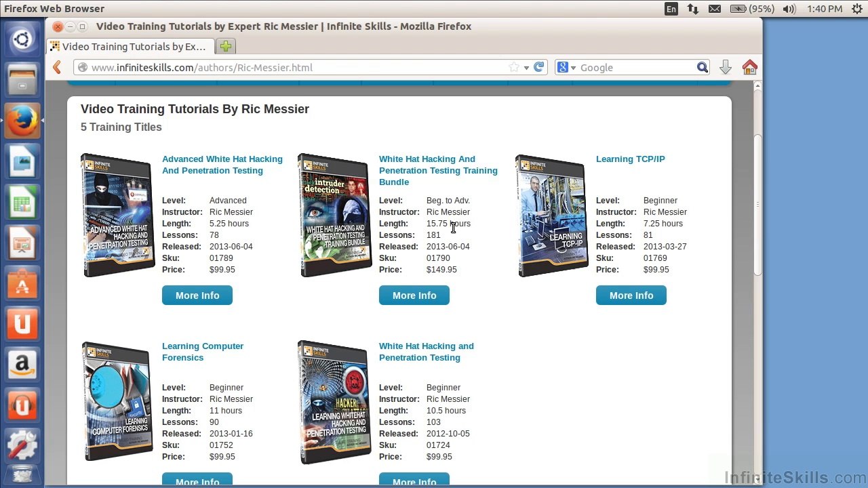Click the Firefox back arrow button
868x488 pixels.
(58, 67)
